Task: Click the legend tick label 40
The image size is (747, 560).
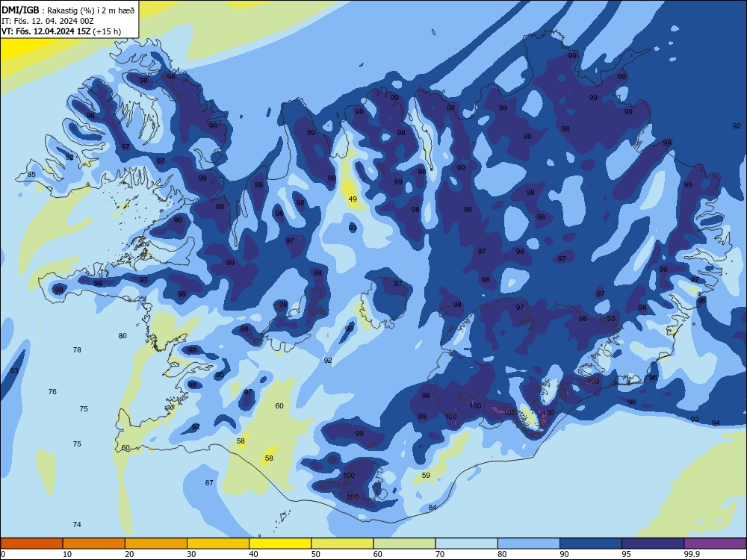Action: 253,554
